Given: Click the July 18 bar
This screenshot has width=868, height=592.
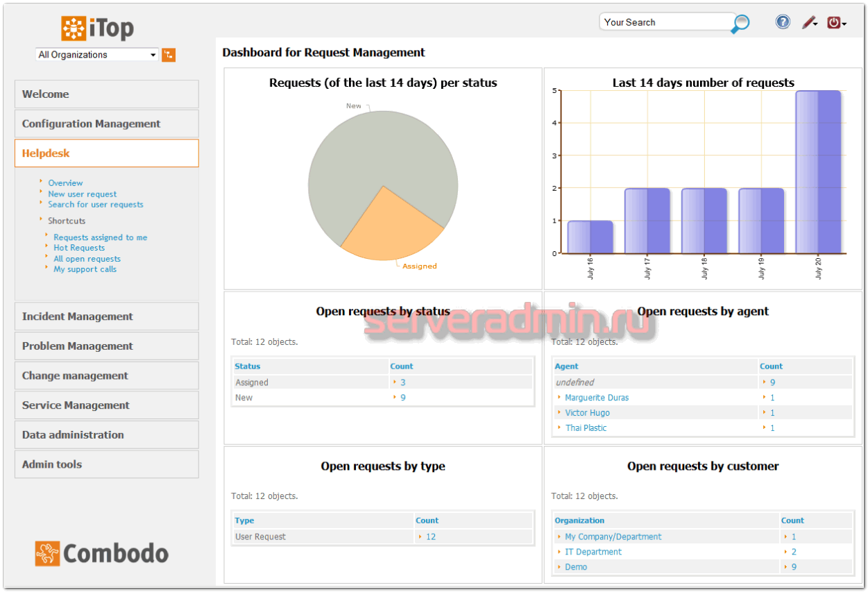Looking at the screenshot, I should 704,221.
